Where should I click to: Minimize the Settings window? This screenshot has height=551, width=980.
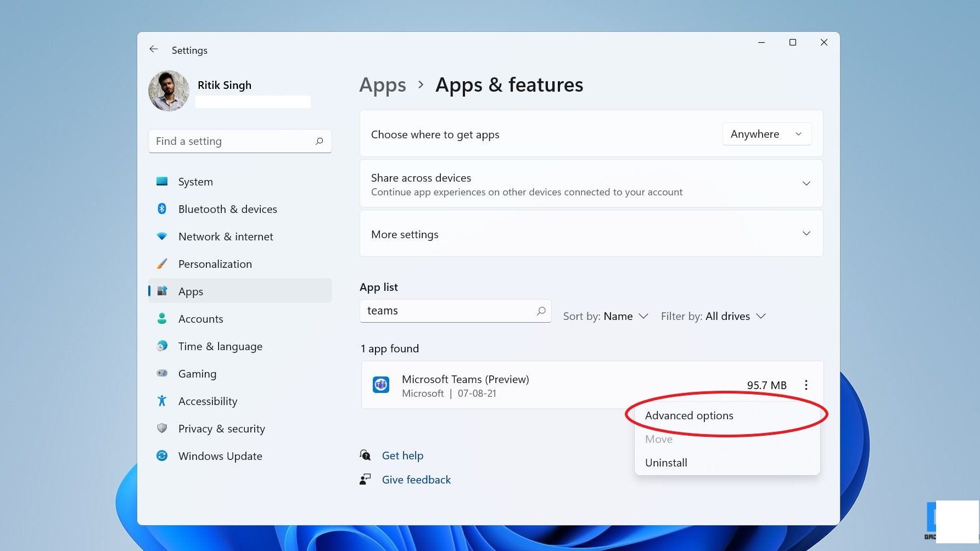coord(761,42)
